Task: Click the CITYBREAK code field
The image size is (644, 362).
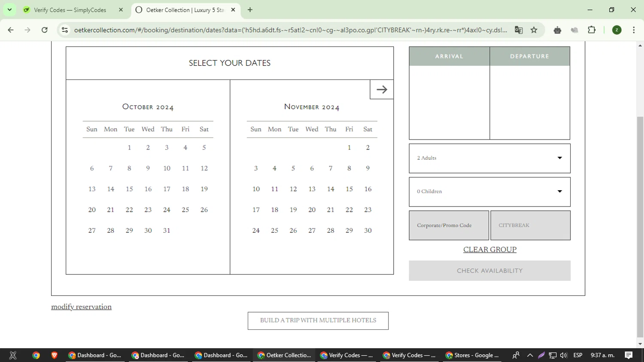Action: 530,225
